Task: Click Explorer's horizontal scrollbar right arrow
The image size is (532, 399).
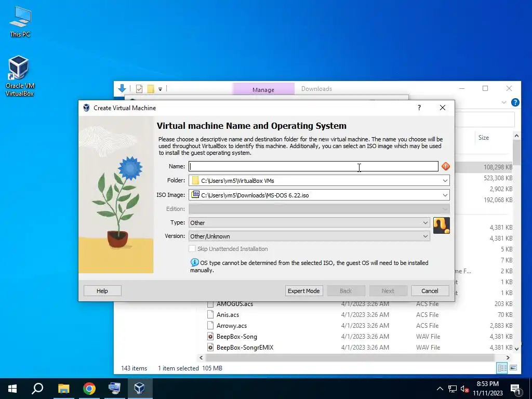Action: [x=508, y=357]
